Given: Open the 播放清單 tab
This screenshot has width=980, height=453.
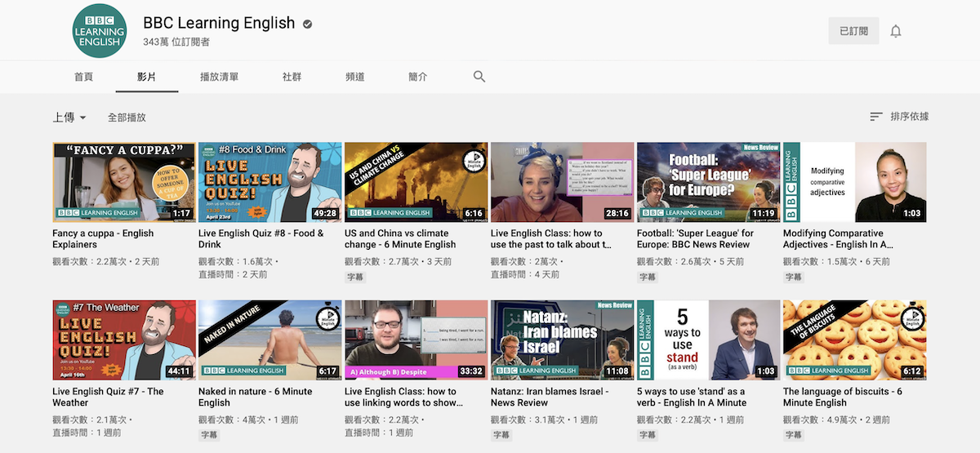Looking at the screenshot, I should [219, 77].
